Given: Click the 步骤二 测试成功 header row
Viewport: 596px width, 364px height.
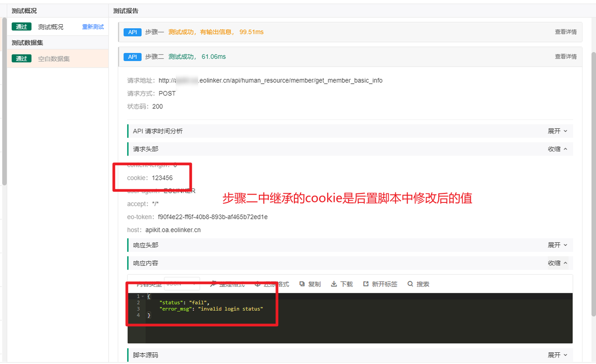Looking at the screenshot, I should coord(350,57).
